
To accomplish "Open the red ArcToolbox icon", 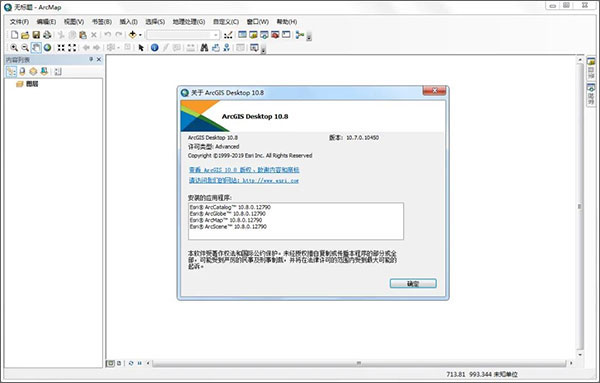I will pos(275,34).
